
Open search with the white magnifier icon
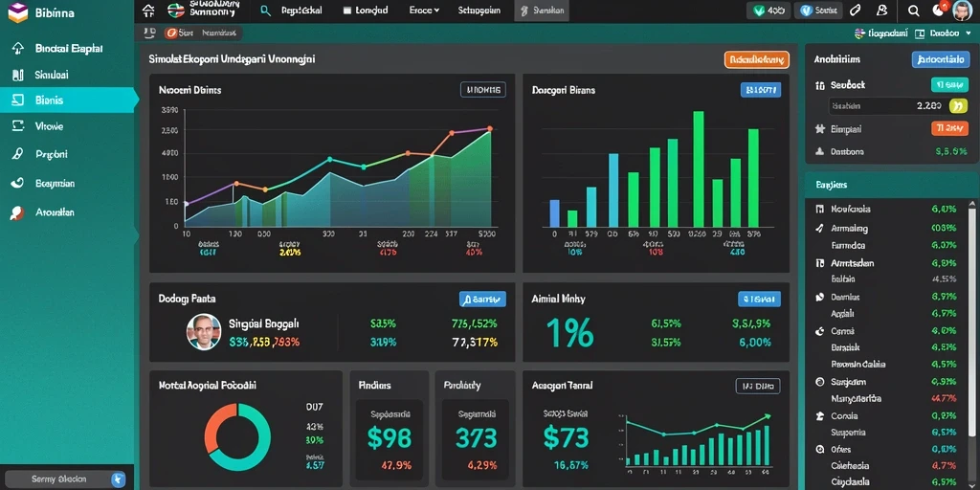point(913,11)
